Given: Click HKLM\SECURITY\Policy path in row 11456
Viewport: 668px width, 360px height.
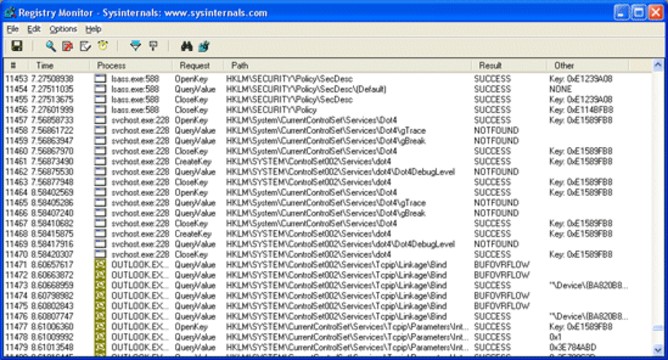Looking at the screenshot, I should (x=271, y=109).
